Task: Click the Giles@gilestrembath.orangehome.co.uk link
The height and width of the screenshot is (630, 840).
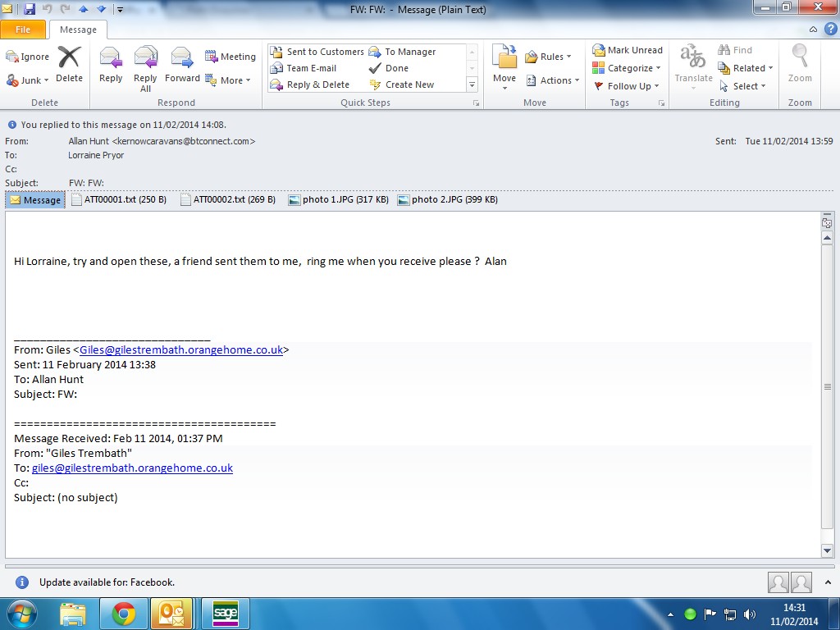Action: tap(181, 349)
